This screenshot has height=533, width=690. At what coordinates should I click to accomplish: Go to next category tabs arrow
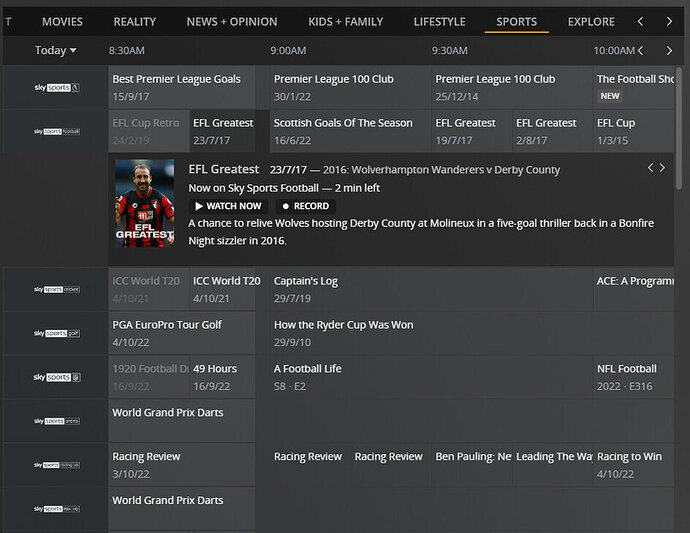[x=669, y=21]
